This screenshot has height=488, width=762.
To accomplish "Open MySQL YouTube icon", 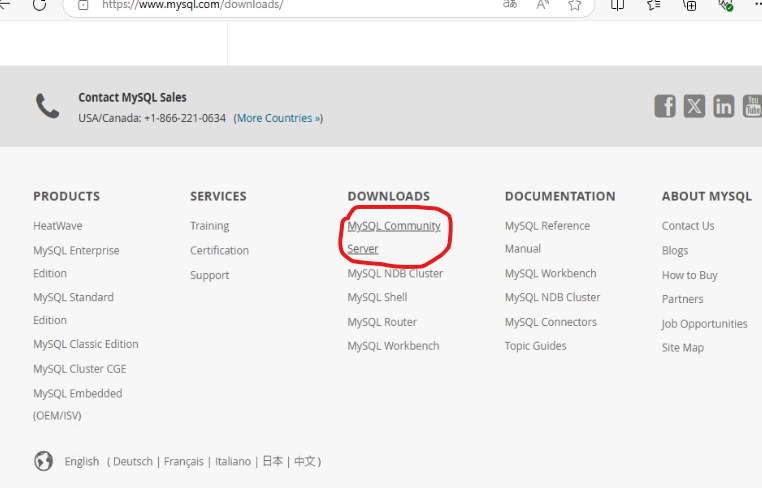I will (x=752, y=106).
